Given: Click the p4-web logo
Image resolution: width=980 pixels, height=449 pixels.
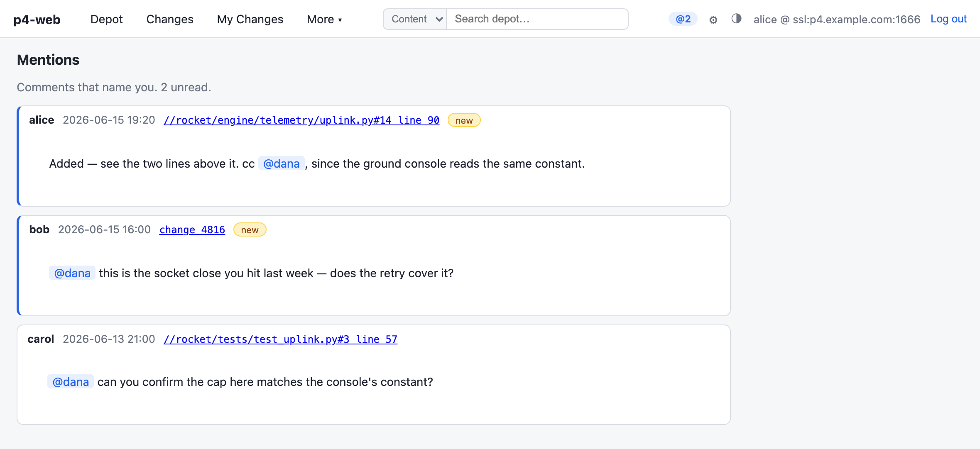Looking at the screenshot, I should (37, 20).
